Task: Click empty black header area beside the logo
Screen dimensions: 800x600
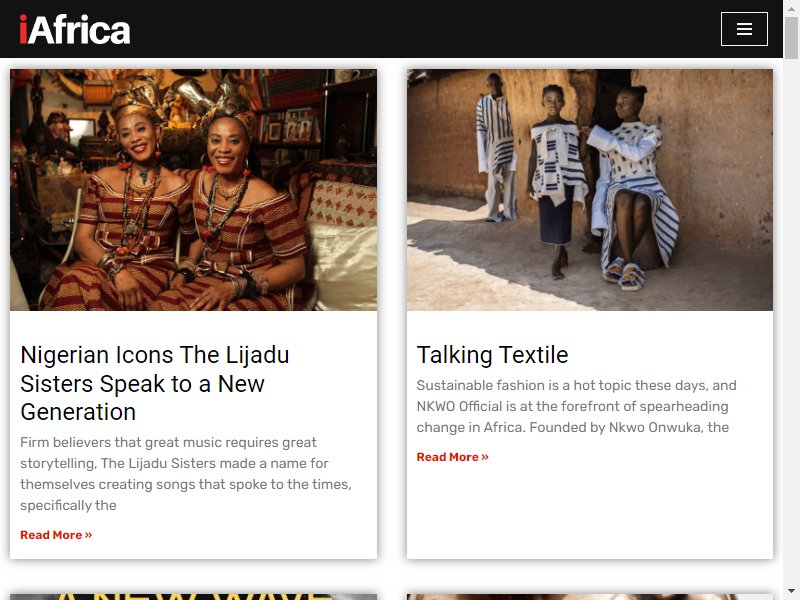Action: coord(423,29)
